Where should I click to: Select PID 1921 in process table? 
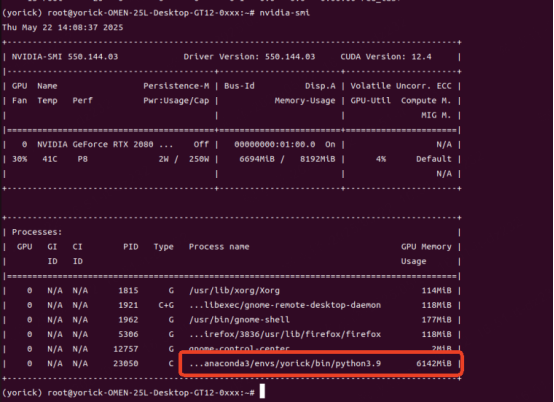pyautogui.click(x=128, y=305)
